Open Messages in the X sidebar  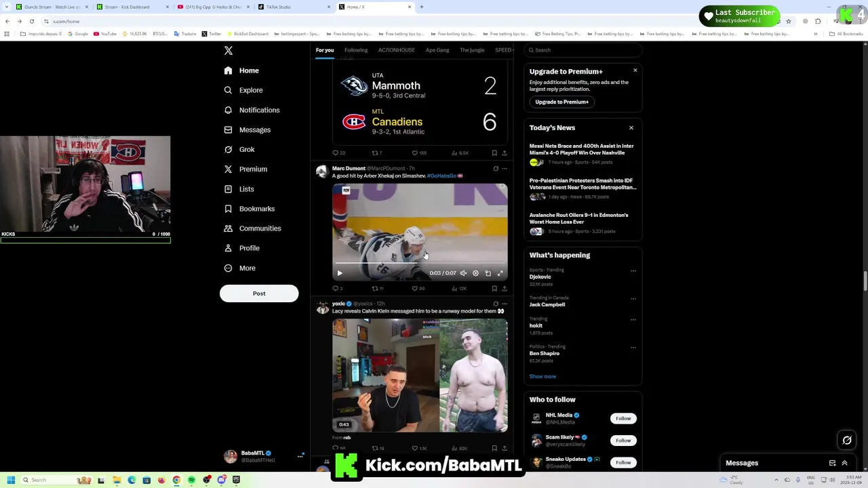tap(247, 129)
